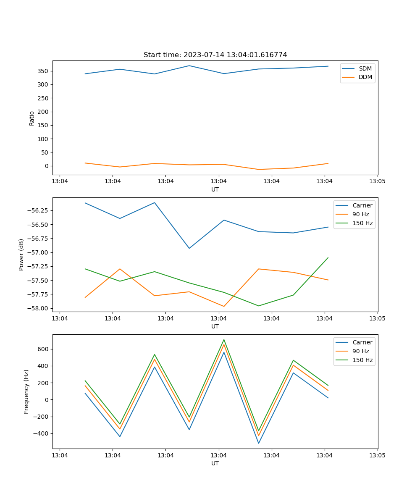The width and height of the screenshot is (420, 504).
Task: Click the Carrier legend label in Frequency plot
Action: point(362,342)
